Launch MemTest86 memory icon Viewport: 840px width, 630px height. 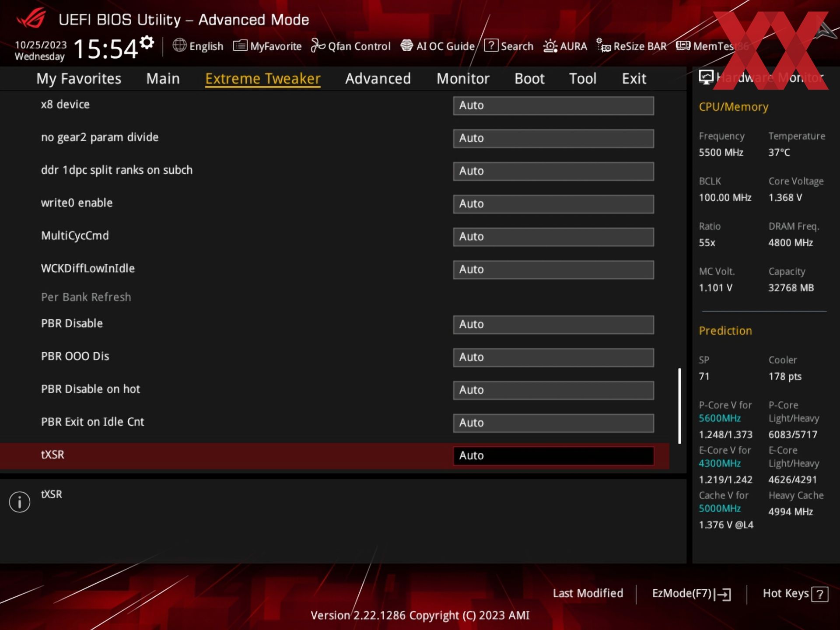pos(683,45)
